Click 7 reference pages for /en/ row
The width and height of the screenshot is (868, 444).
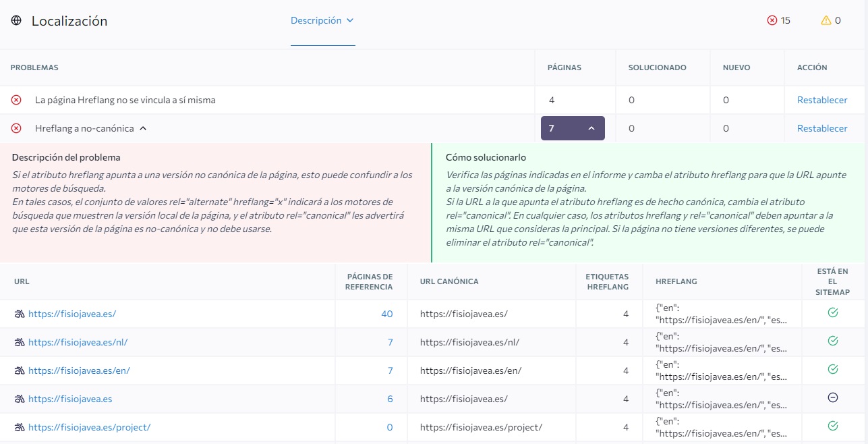point(390,370)
